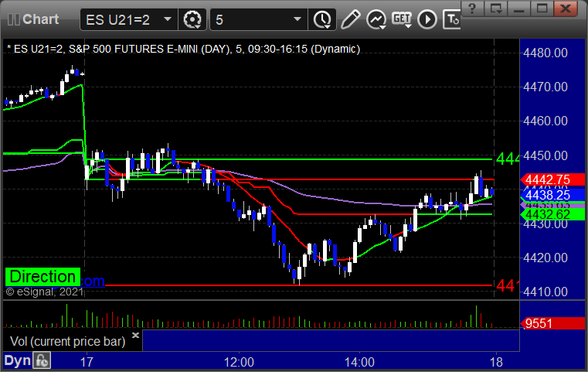Open the chart type line icon

click(x=376, y=19)
